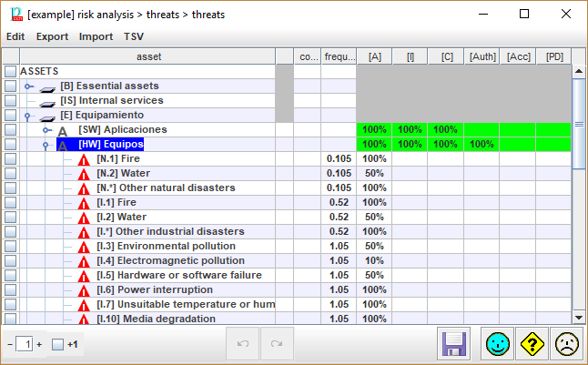This screenshot has width=588, height=365.
Task: Select the [I.3] Environmental pollution row
Action: pos(165,246)
